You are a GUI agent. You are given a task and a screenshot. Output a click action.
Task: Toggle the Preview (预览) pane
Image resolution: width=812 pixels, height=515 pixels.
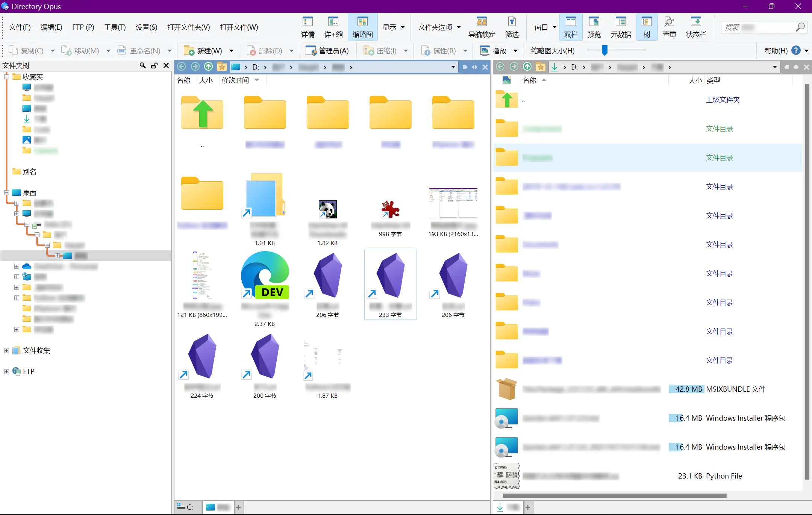[594, 27]
